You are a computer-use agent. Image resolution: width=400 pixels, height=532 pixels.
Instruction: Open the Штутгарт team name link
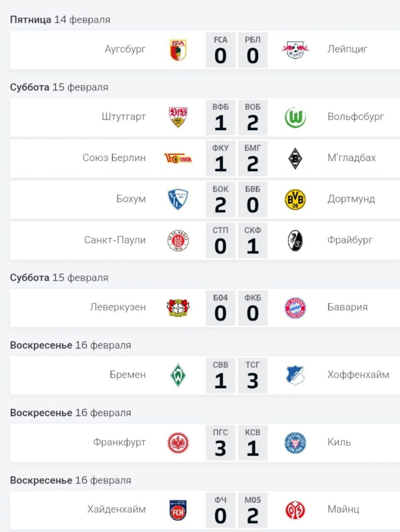(x=124, y=117)
